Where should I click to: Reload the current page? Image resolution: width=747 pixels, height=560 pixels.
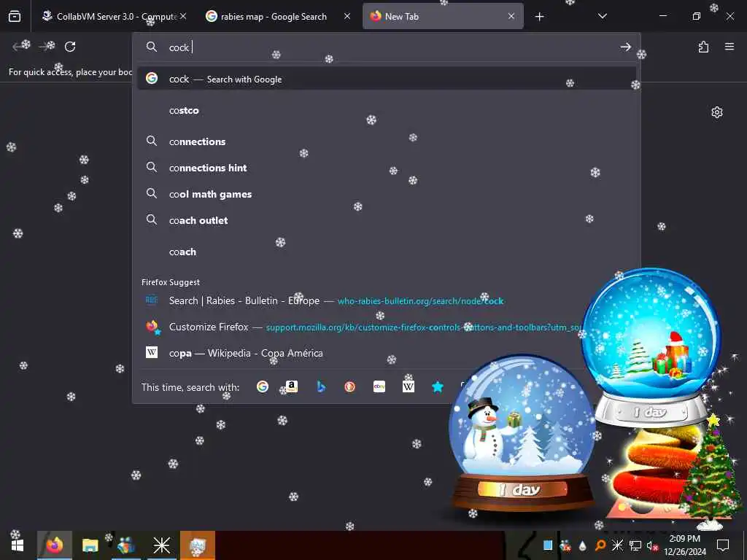pos(70,47)
